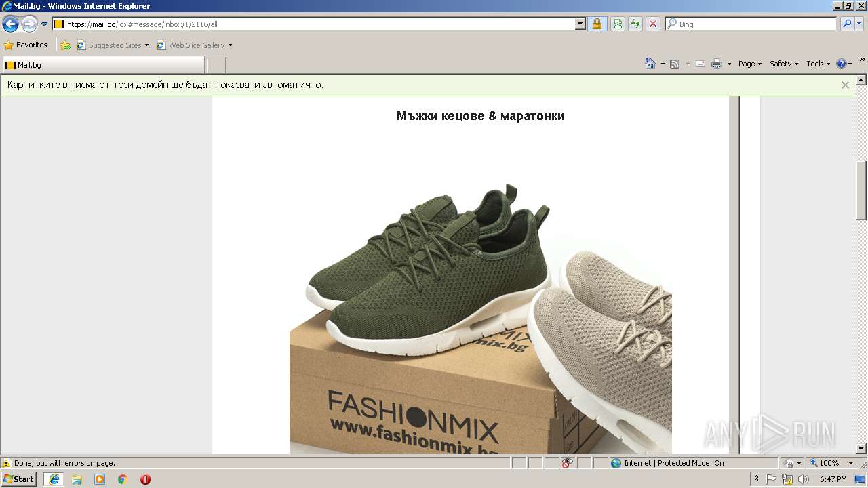Go to home page via Home icon
This screenshot has height=488, width=868.
coord(650,64)
